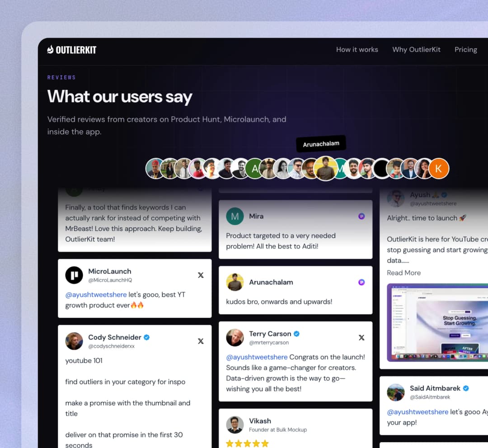Select the red-cap man avatar in reviewer row
The height and width of the screenshot is (448, 488).
point(154,169)
